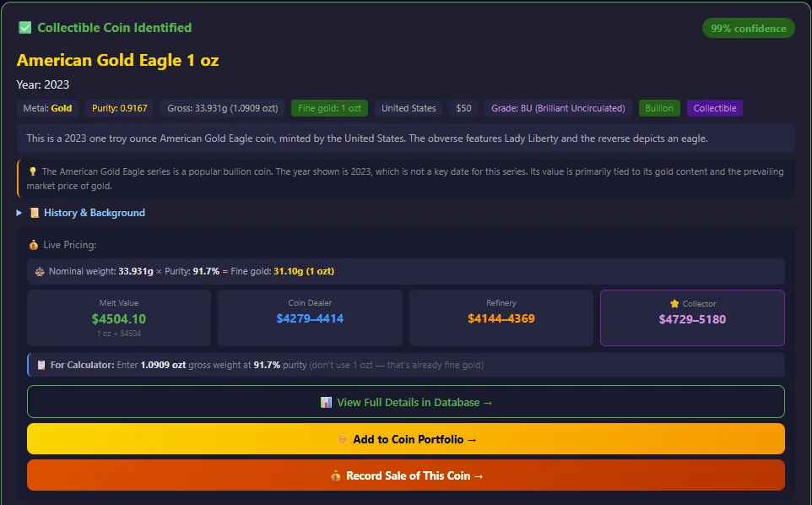Click the green checkmark icon beside Collectible Coin Identified
Screen dimensions: 812x505
pyautogui.click(x=24, y=28)
